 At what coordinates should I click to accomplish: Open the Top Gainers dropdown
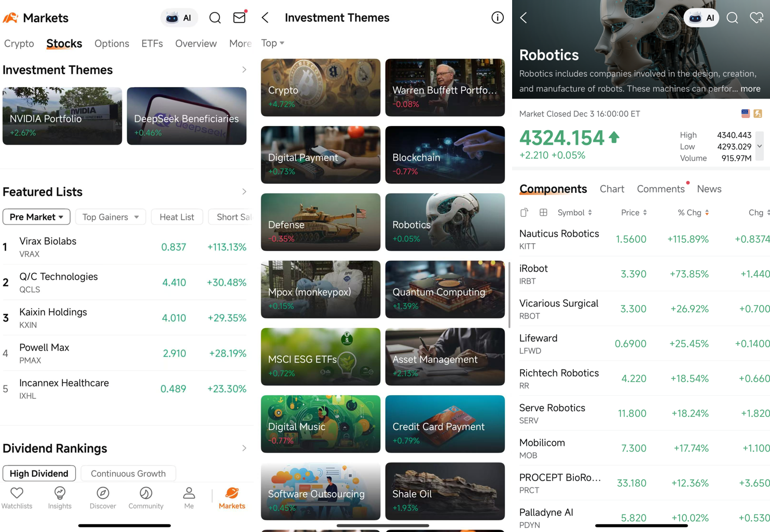click(x=111, y=217)
